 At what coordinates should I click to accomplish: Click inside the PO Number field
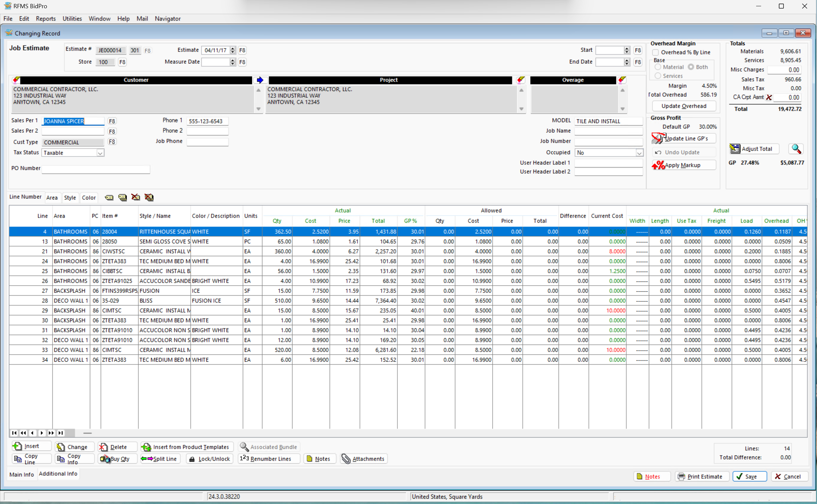[x=96, y=169]
